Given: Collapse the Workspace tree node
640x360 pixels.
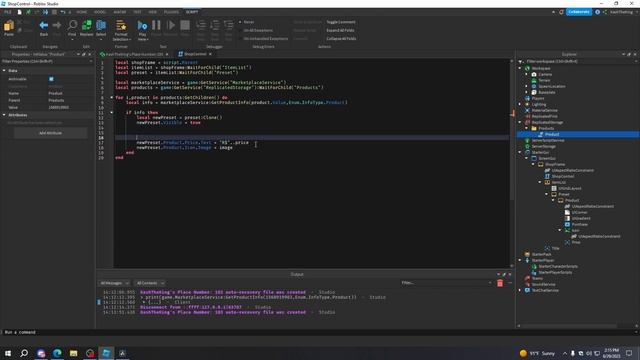Looking at the screenshot, I should tap(520, 68).
